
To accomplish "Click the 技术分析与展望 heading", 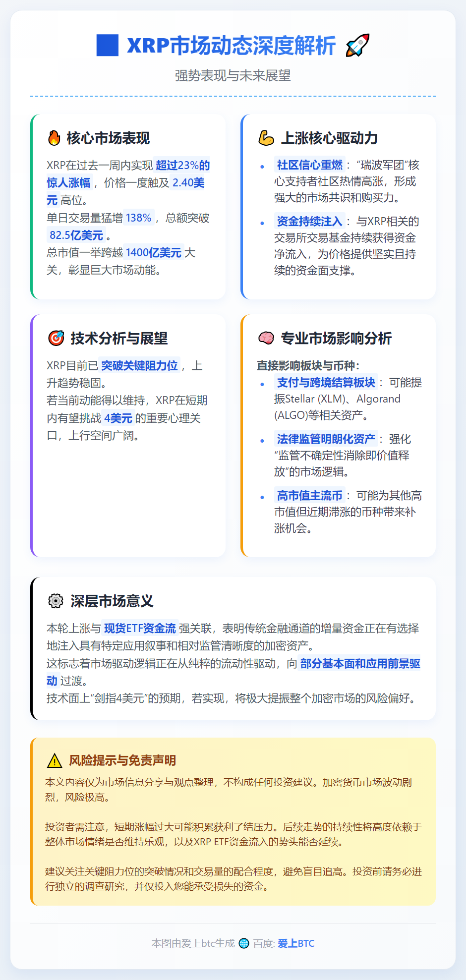I will (x=119, y=338).
